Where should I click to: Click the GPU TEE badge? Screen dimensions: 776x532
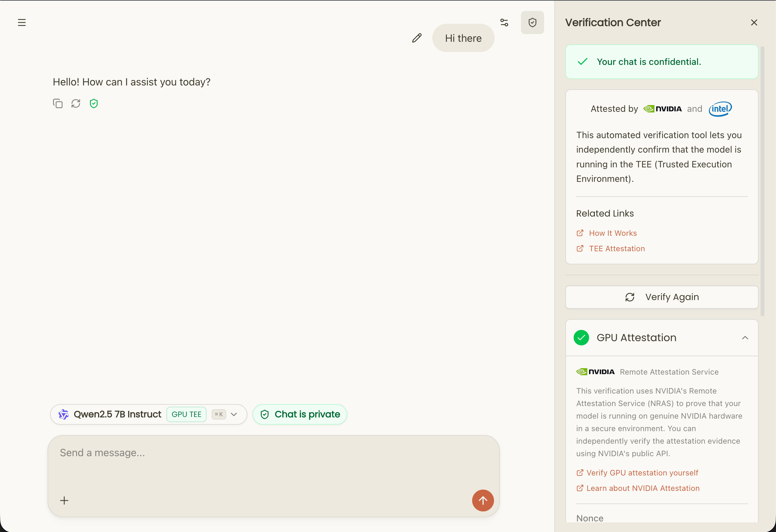[x=186, y=414]
